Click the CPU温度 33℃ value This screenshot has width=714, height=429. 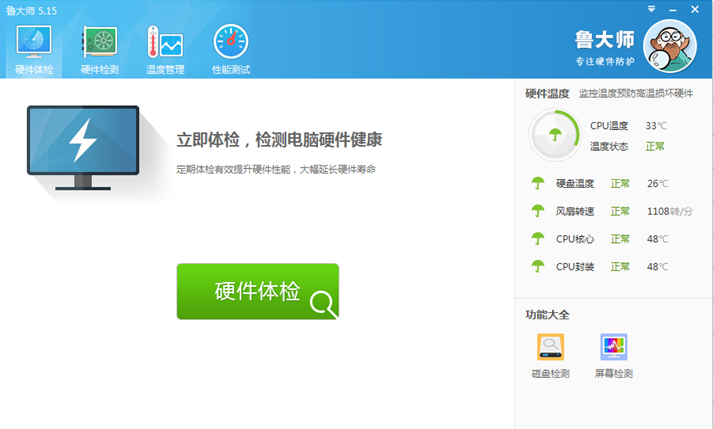tap(656, 126)
